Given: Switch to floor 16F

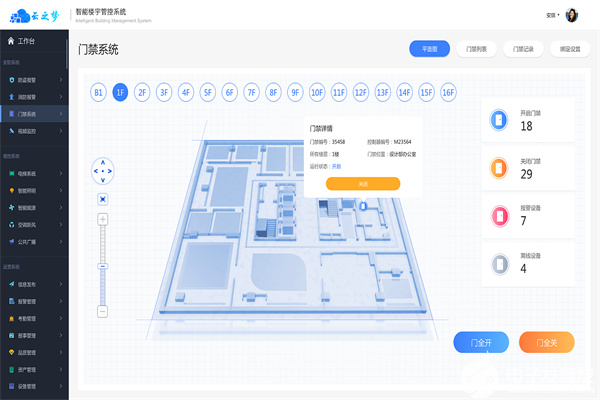Looking at the screenshot, I should (x=448, y=92).
